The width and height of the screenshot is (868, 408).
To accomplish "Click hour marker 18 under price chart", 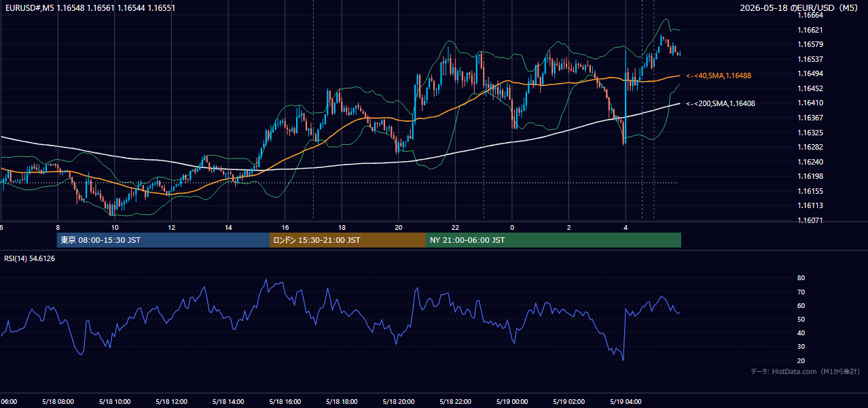I will [x=342, y=228].
